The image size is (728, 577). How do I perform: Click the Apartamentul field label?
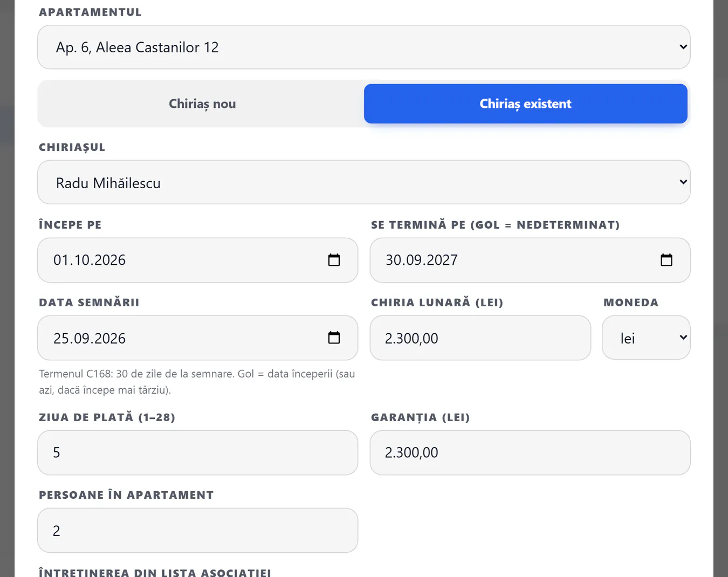click(x=90, y=12)
